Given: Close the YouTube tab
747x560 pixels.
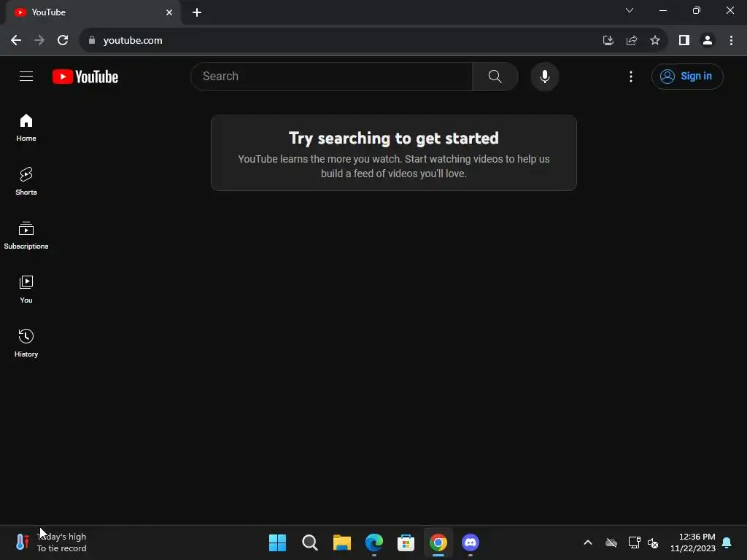Looking at the screenshot, I should (169, 12).
